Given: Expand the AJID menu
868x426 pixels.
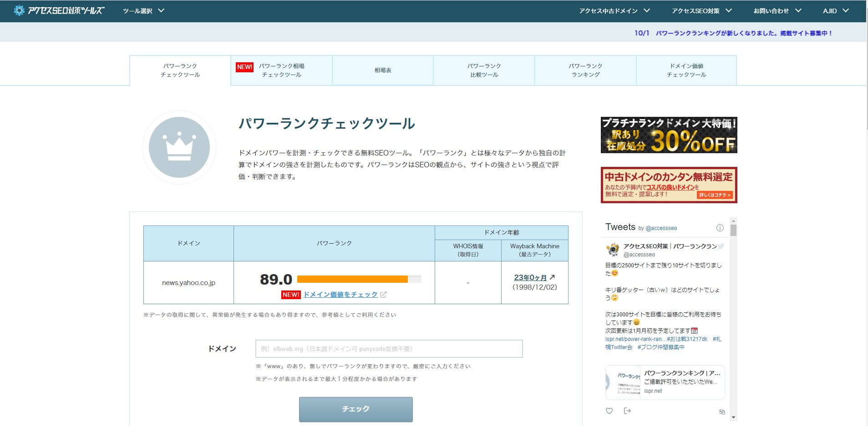Looking at the screenshot, I should [x=836, y=11].
